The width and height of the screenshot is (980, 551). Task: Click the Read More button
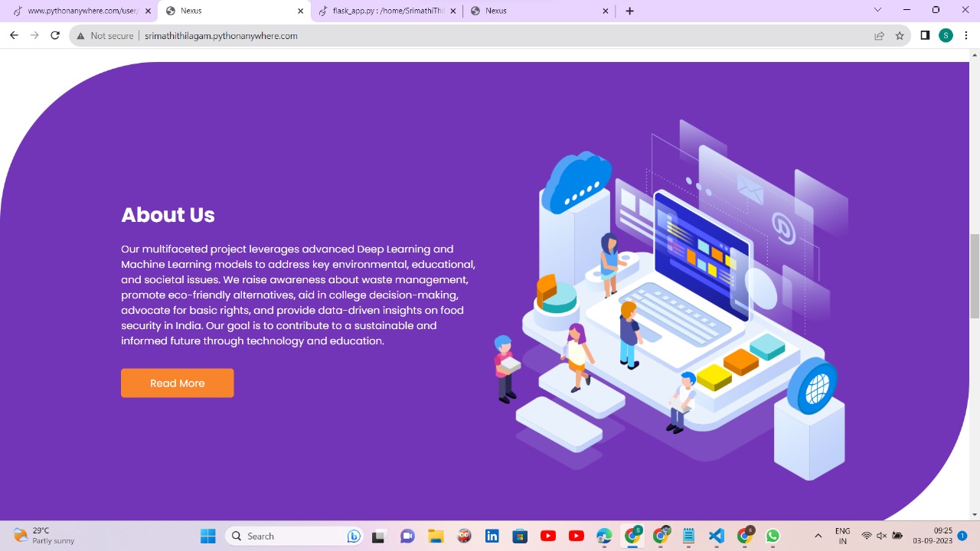pos(177,383)
